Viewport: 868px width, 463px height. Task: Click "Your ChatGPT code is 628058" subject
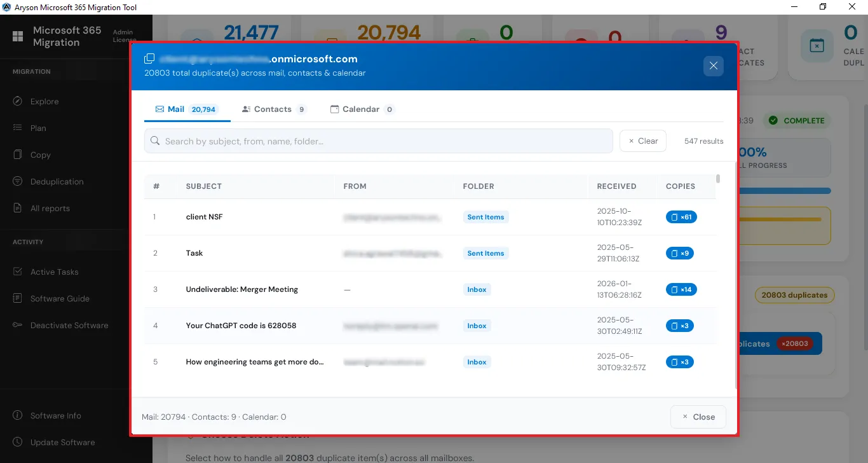click(241, 326)
